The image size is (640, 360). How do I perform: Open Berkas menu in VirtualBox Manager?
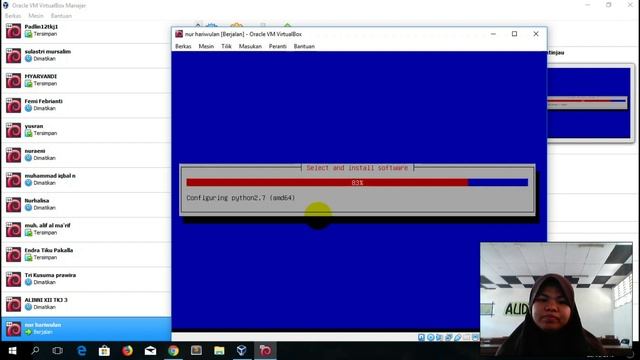coord(13,16)
